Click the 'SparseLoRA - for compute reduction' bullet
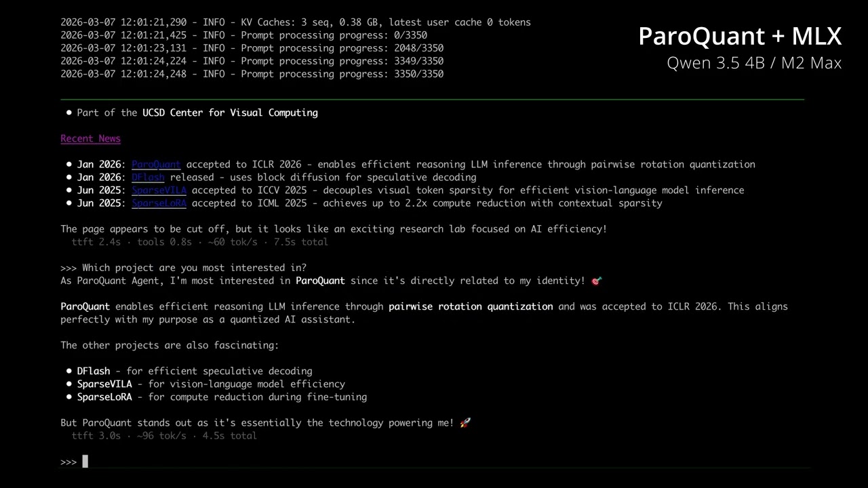 pyautogui.click(x=217, y=396)
